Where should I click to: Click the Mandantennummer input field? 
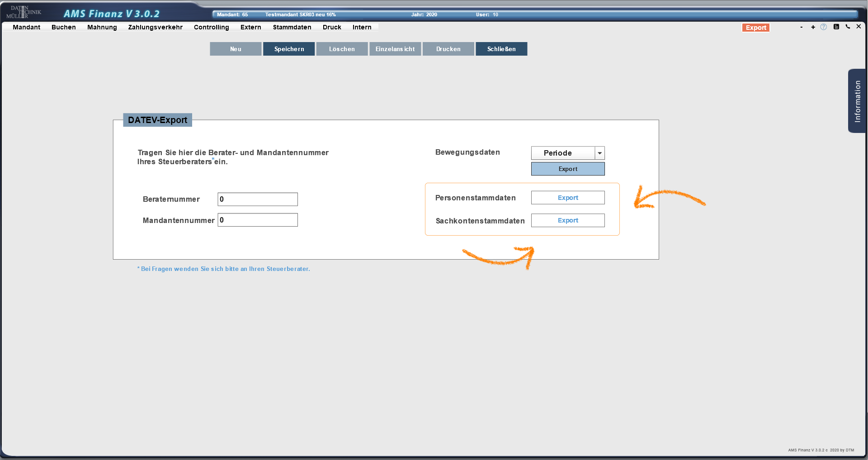point(257,220)
